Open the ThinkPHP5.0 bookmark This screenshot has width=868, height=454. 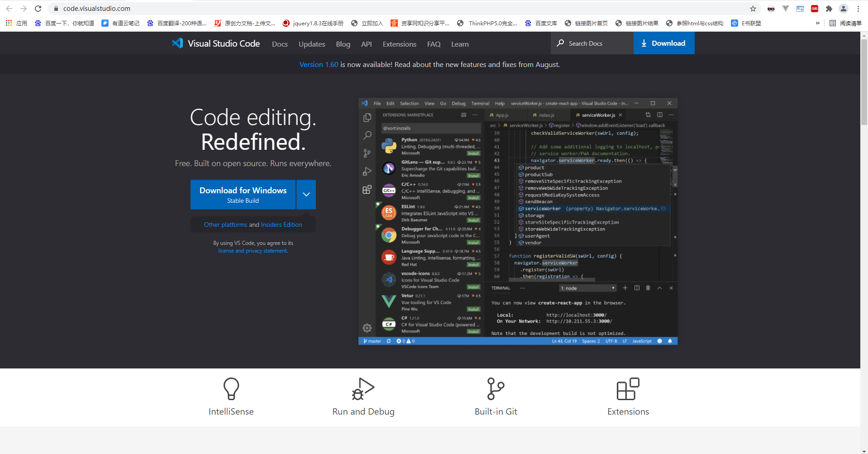(487, 23)
